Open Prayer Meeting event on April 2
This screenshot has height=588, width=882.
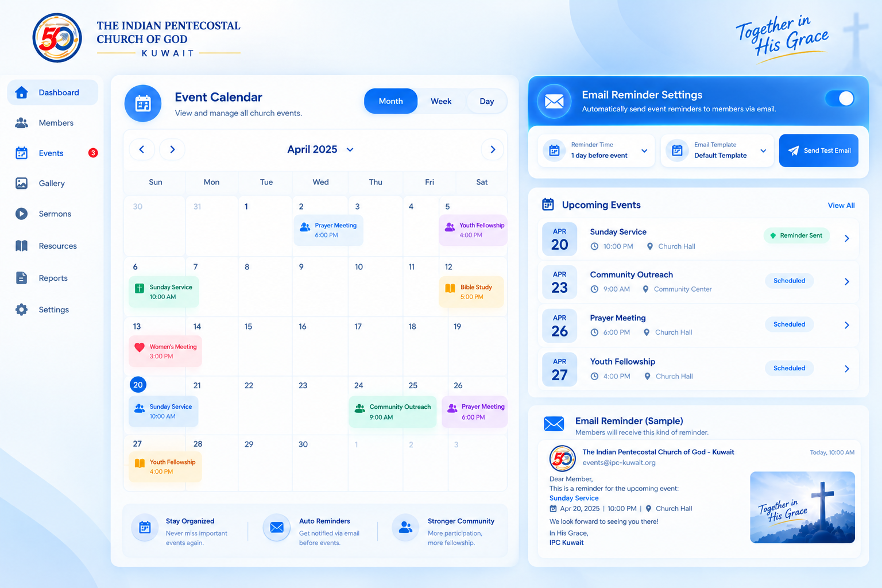tap(328, 230)
